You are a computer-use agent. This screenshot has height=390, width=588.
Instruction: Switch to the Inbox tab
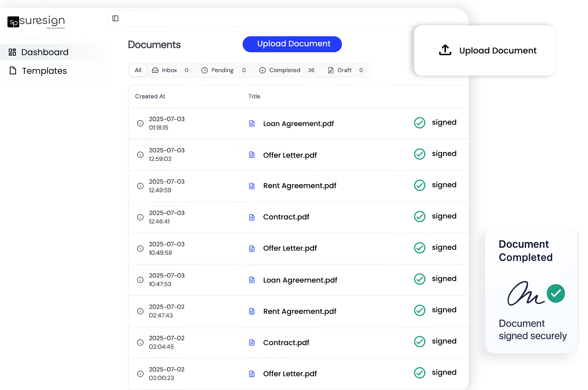169,70
